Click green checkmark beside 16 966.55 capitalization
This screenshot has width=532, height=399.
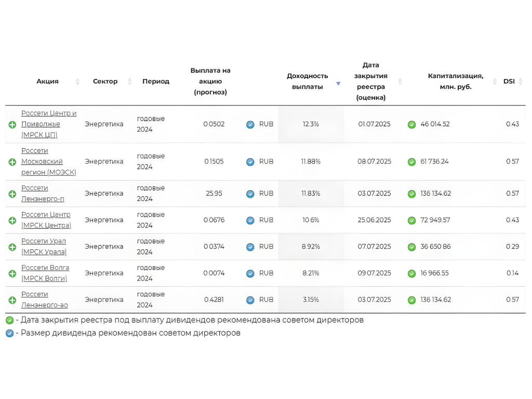[x=411, y=274]
